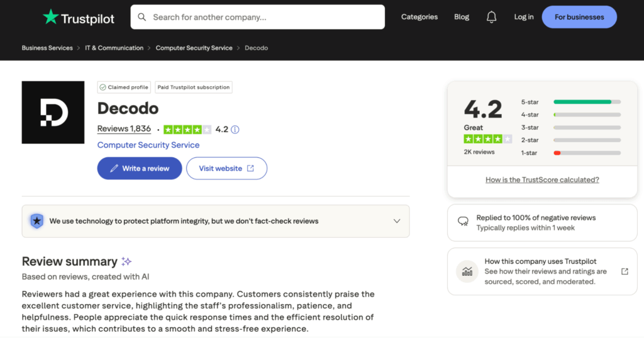Image resolution: width=644 pixels, height=338 pixels.
Task: Click the 2K reviews text
Action: point(479,152)
